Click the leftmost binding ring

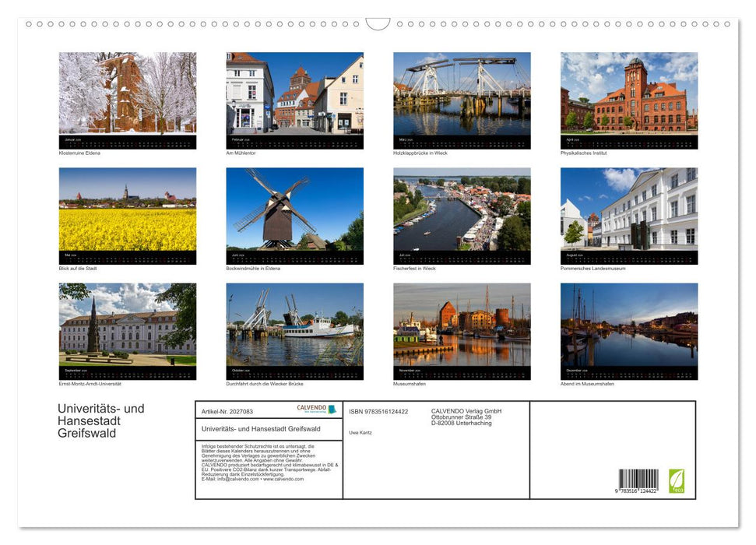[30, 24]
